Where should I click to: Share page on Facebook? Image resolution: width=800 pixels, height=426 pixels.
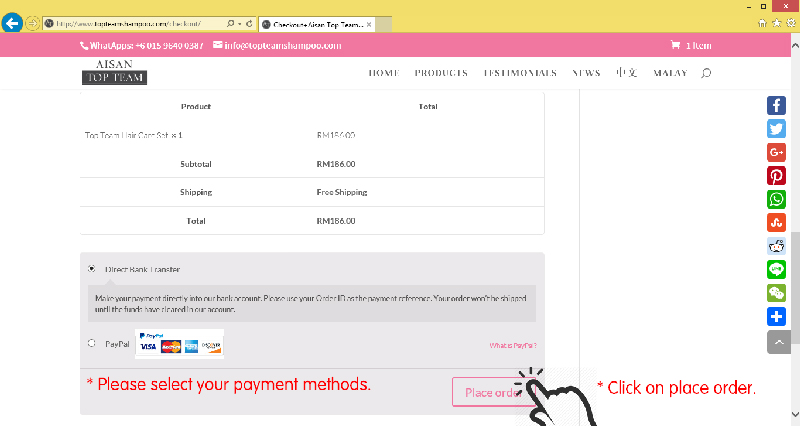pyautogui.click(x=776, y=106)
